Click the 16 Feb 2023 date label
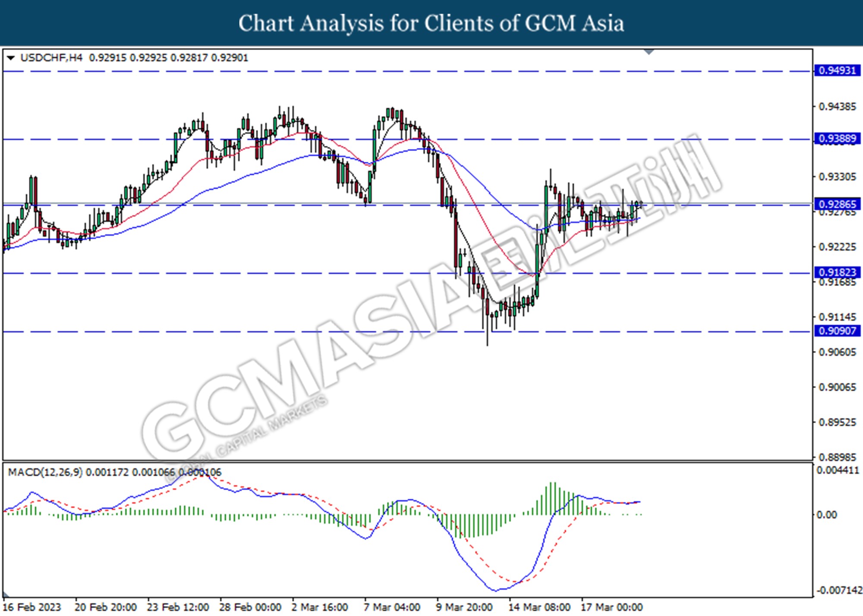Viewport: 863px width, 616px height. pos(32,607)
